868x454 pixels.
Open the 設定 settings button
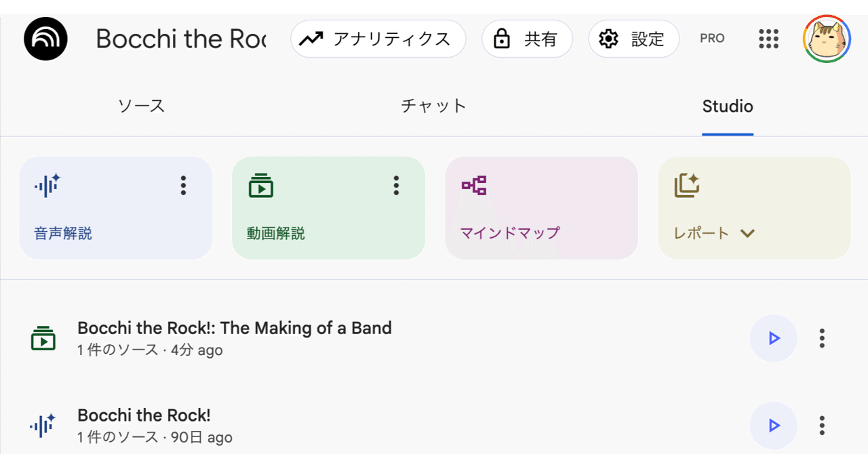(633, 39)
